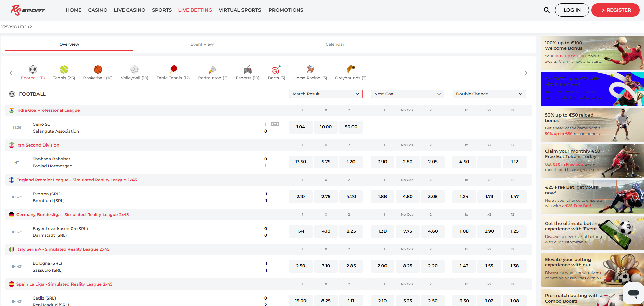Click the LOG IN button

pyautogui.click(x=572, y=10)
